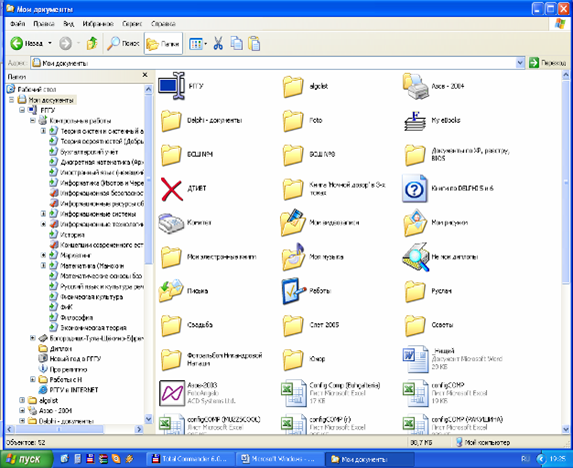Expand the algolist folder in tree

(22, 400)
